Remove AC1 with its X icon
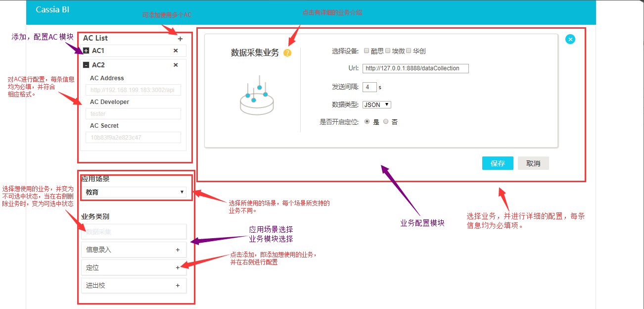 point(176,51)
